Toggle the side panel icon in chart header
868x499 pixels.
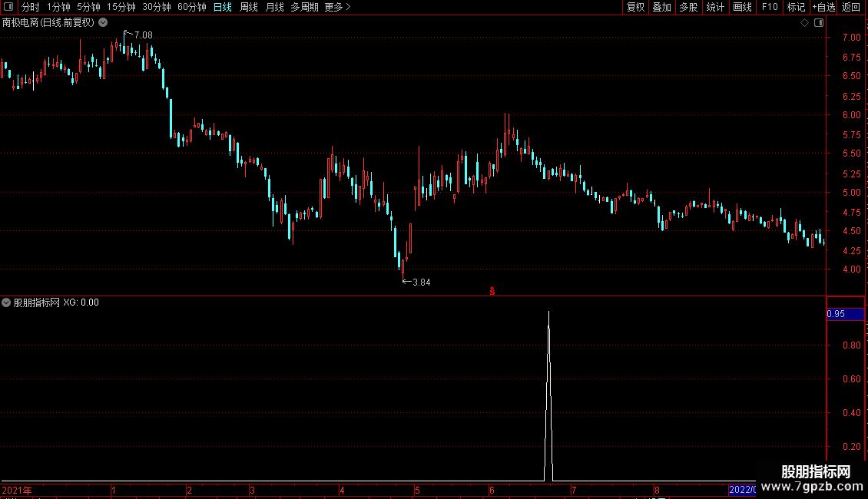click(x=819, y=23)
